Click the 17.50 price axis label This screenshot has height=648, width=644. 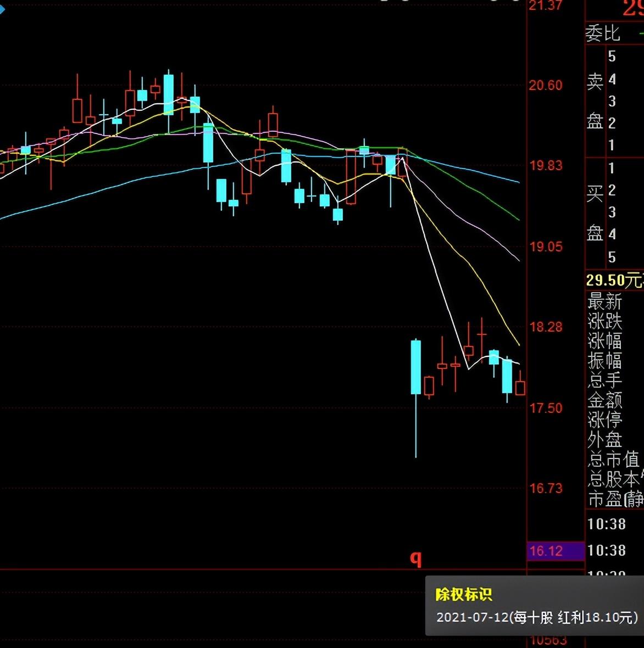click(x=546, y=409)
